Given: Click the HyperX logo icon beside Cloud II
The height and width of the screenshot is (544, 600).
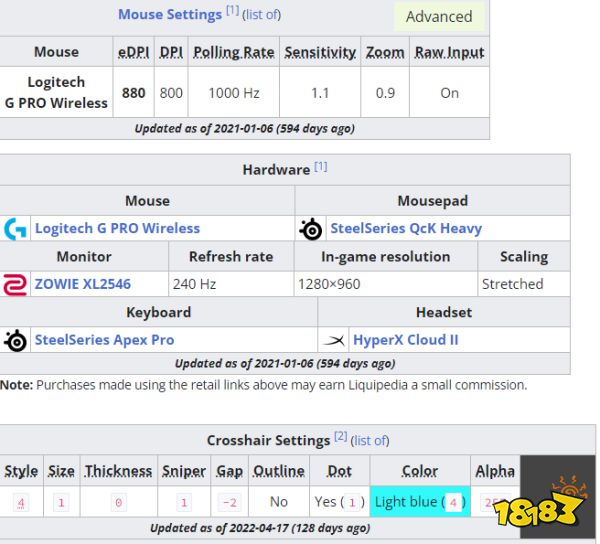Looking at the screenshot, I should pos(333,340).
